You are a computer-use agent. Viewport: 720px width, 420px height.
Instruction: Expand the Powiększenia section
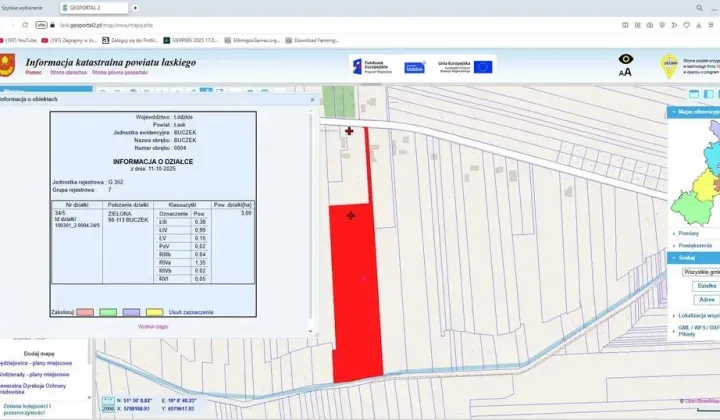696,245
